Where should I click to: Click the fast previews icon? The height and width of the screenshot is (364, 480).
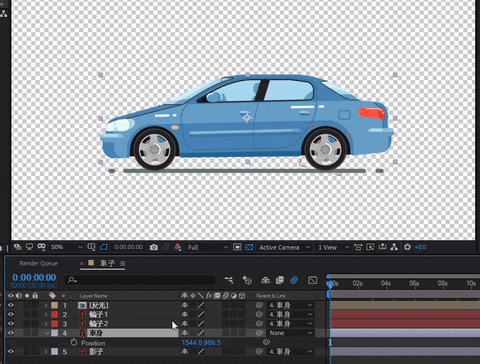coord(237,247)
